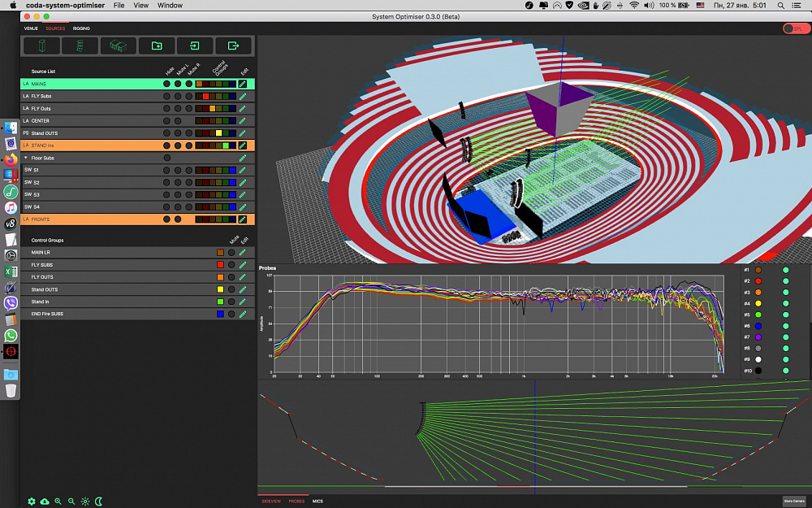Switch to the RIGGING tab

pos(81,28)
